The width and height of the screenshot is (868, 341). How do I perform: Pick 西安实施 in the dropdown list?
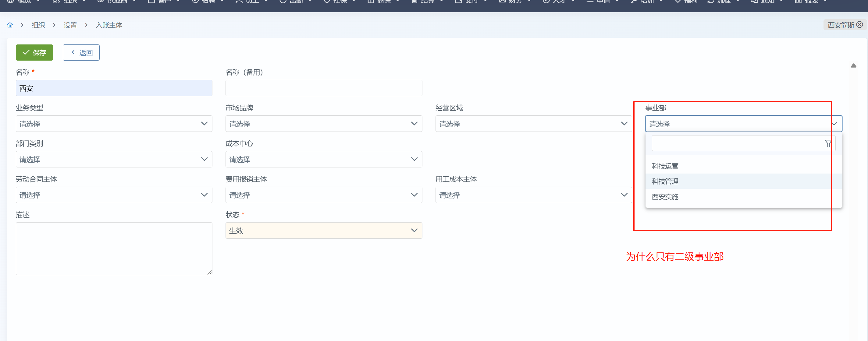point(665,197)
